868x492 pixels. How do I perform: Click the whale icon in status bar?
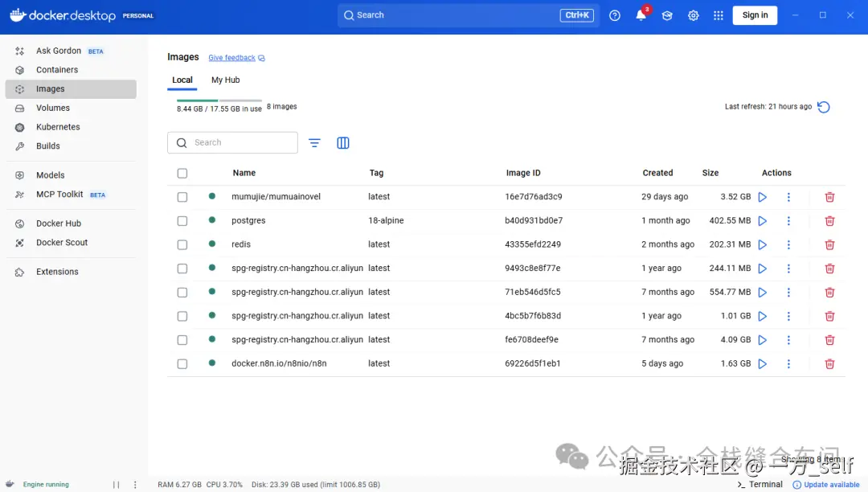click(10, 484)
